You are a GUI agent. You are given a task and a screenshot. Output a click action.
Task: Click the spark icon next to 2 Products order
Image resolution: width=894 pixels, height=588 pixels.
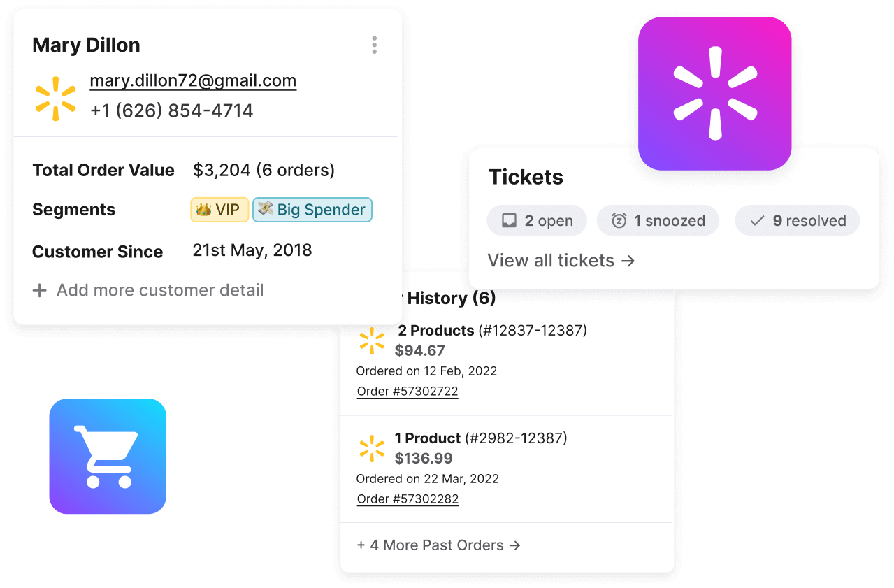click(x=372, y=340)
